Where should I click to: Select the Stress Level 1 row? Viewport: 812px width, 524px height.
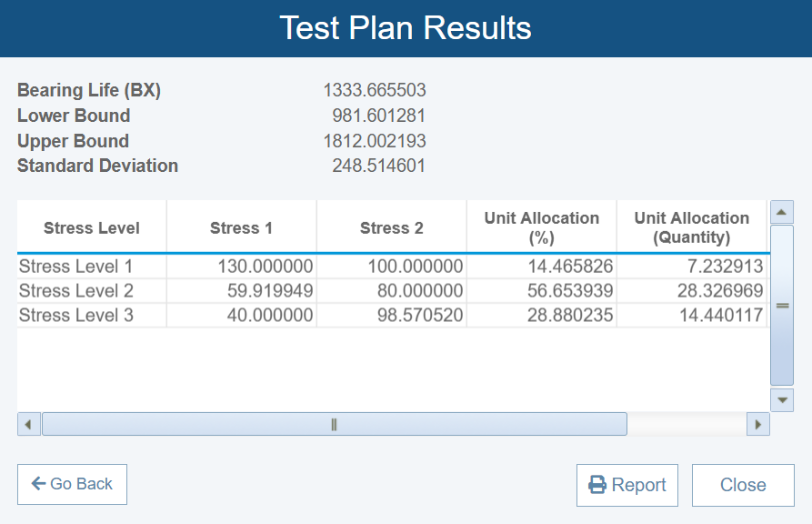coord(75,267)
